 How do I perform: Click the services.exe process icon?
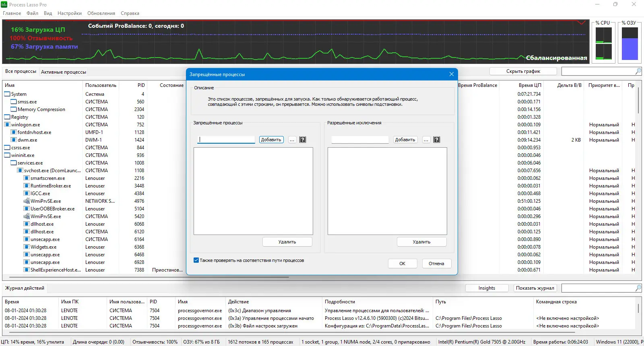[14, 163]
